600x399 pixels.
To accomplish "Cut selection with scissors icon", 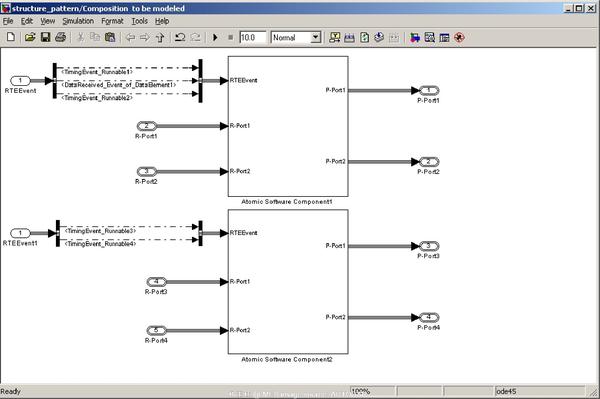I will pos(80,37).
